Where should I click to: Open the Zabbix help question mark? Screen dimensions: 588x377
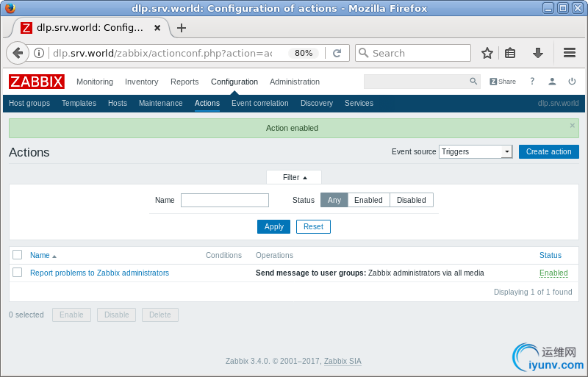tap(532, 82)
